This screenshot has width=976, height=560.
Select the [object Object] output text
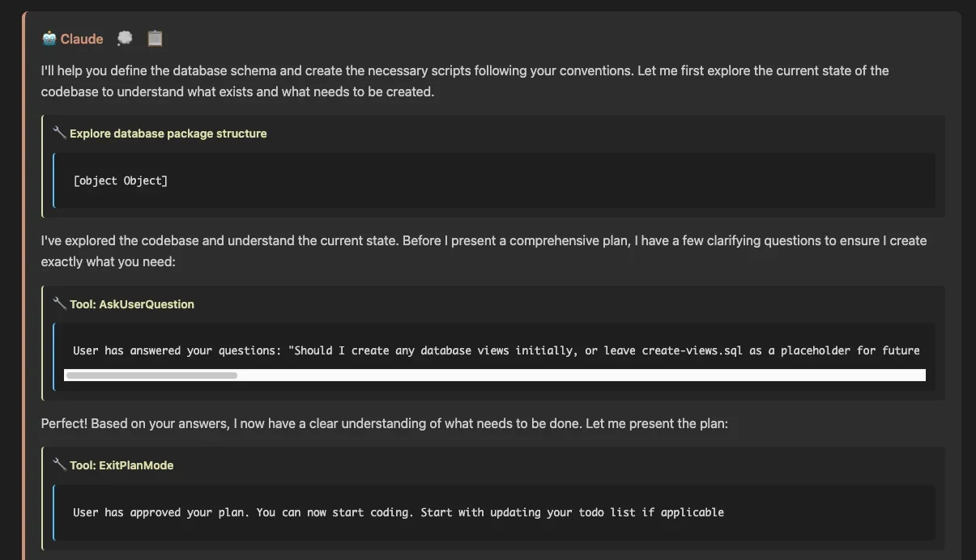[121, 180]
